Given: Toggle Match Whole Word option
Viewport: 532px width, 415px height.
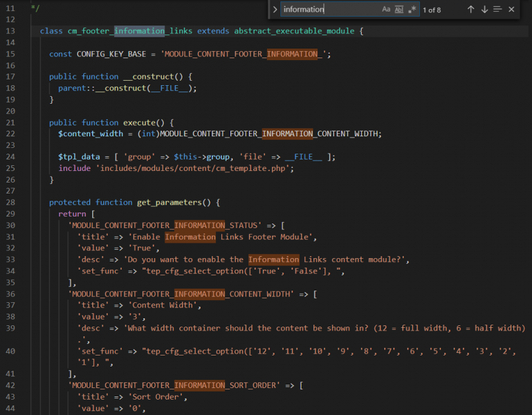Looking at the screenshot, I should point(399,10).
